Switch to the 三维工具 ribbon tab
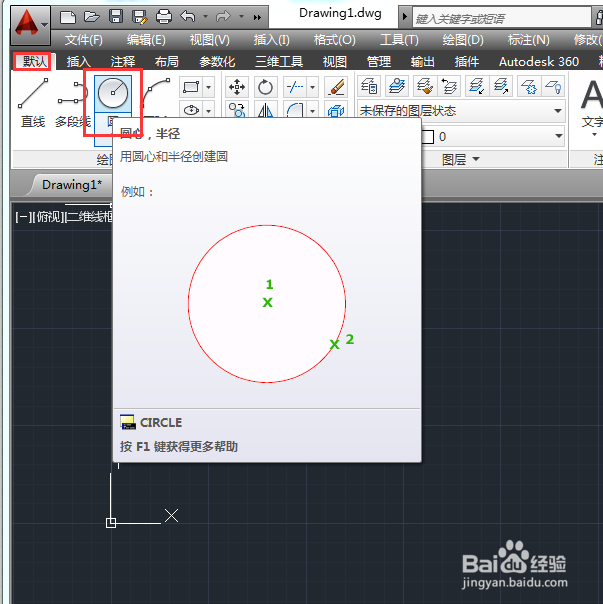This screenshot has height=604, width=603. (279, 62)
